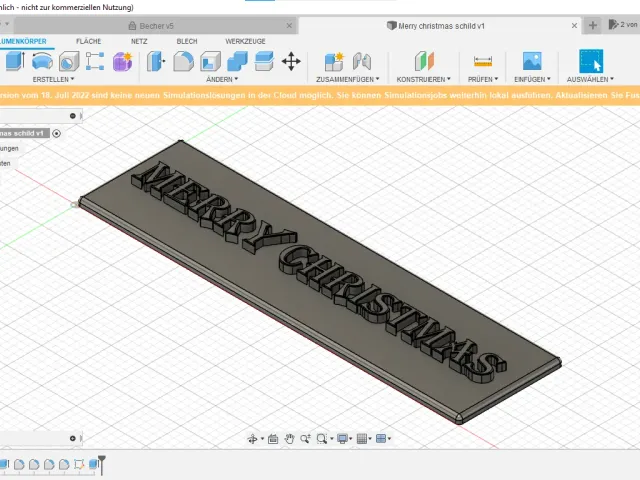640x480 pixels.
Task: Click the Look At icon
Action: (273, 439)
